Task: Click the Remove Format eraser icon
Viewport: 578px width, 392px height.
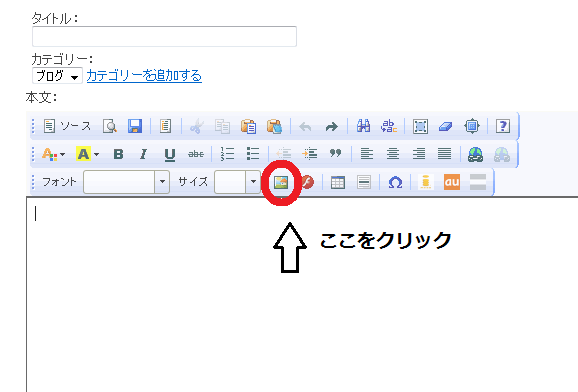Action: (446, 126)
